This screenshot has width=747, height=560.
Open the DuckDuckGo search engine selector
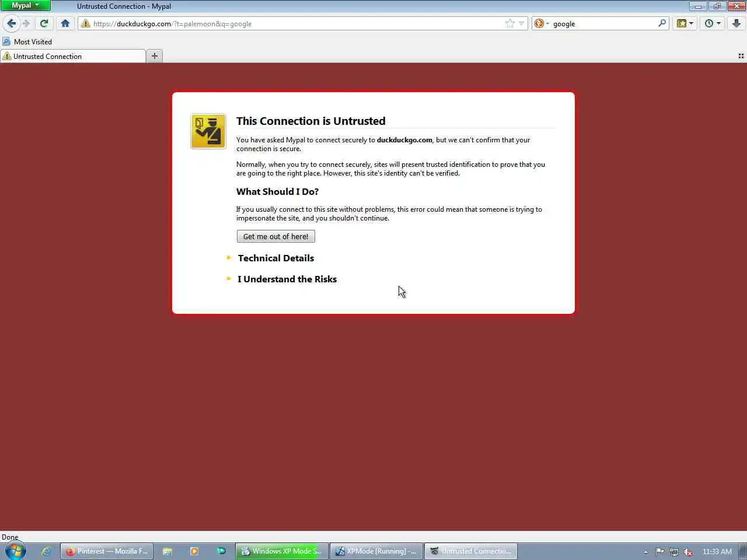542,23
